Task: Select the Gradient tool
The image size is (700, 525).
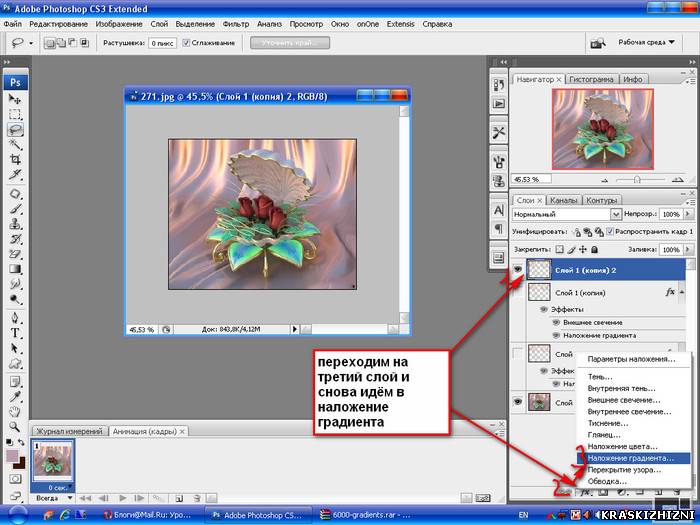Action: tap(15, 269)
